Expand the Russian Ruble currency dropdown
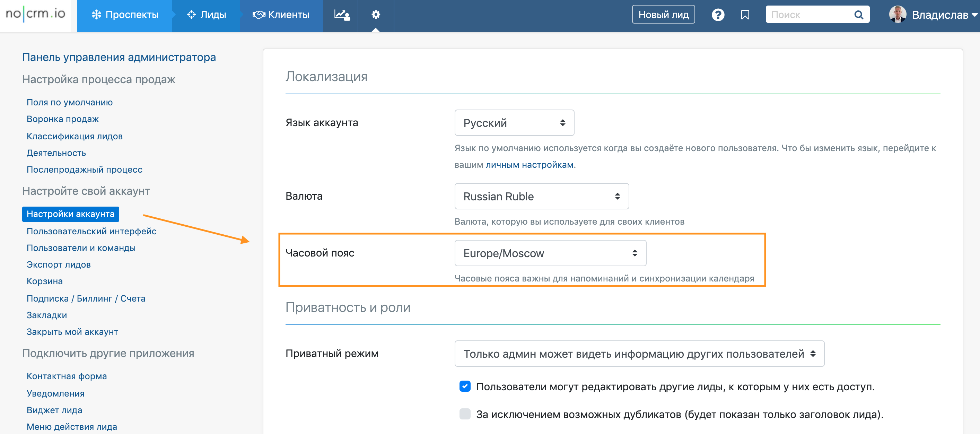This screenshot has height=434, width=980. [541, 197]
